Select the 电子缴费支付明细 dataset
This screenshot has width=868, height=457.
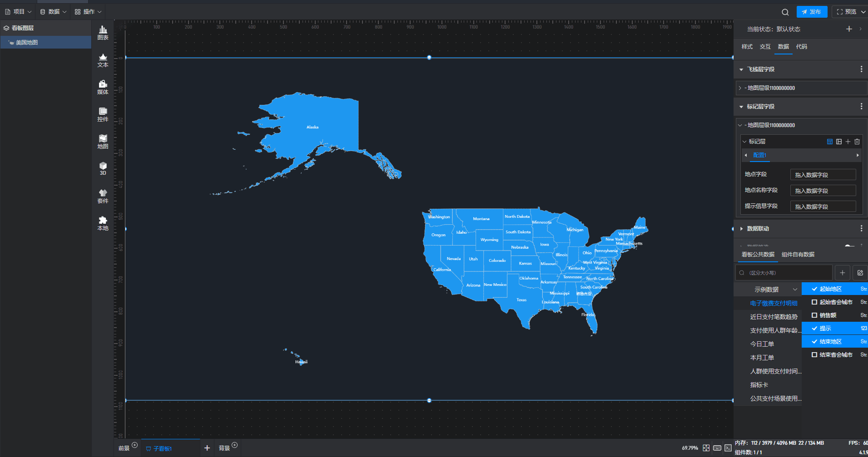[774, 303]
